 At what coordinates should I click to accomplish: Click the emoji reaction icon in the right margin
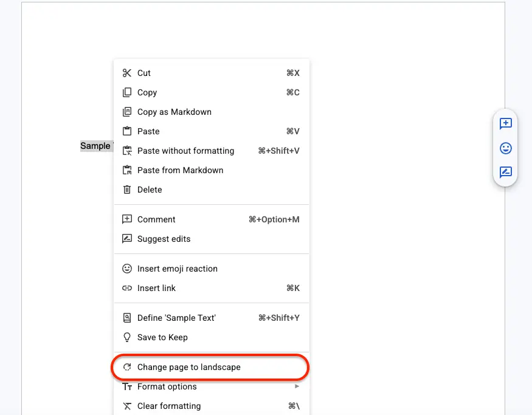click(x=505, y=148)
